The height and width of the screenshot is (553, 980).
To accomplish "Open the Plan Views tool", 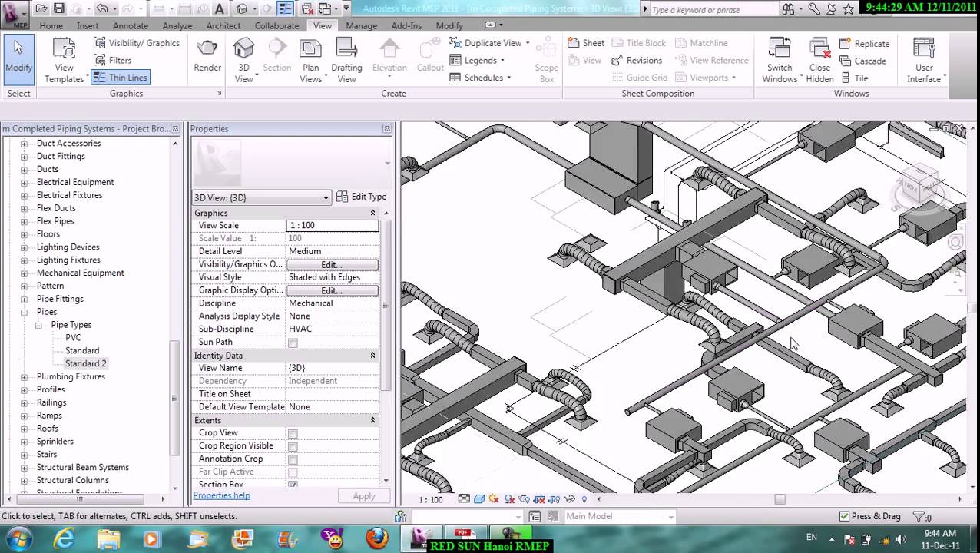I will click(310, 61).
